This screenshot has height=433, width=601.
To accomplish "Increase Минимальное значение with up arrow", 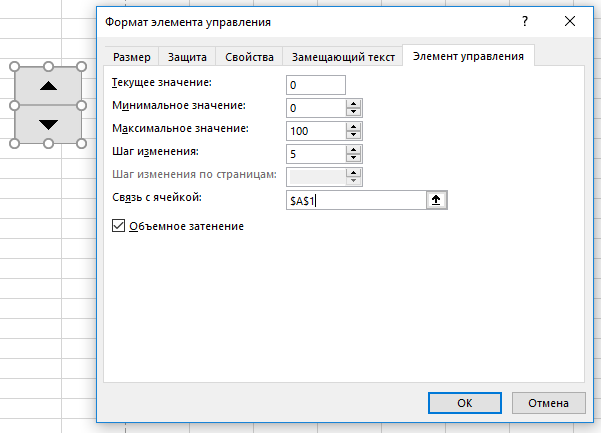I will (x=353, y=104).
